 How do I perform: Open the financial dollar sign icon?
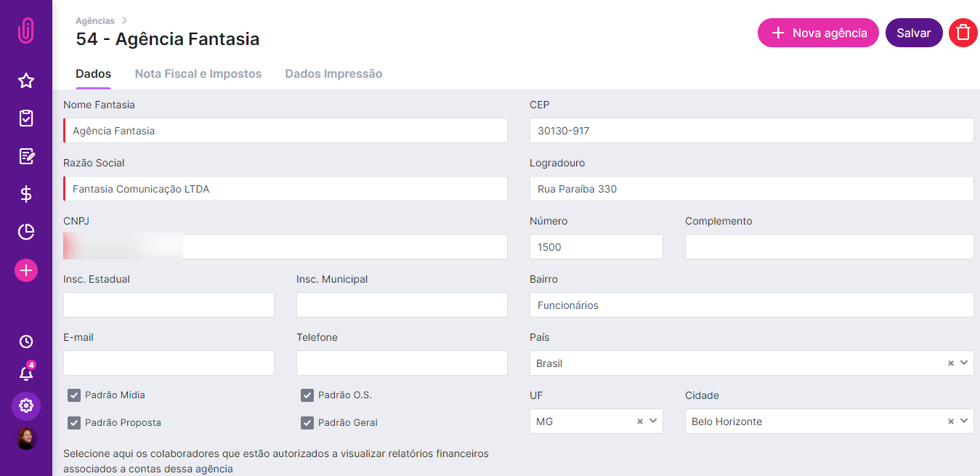(x=26, y=194)
